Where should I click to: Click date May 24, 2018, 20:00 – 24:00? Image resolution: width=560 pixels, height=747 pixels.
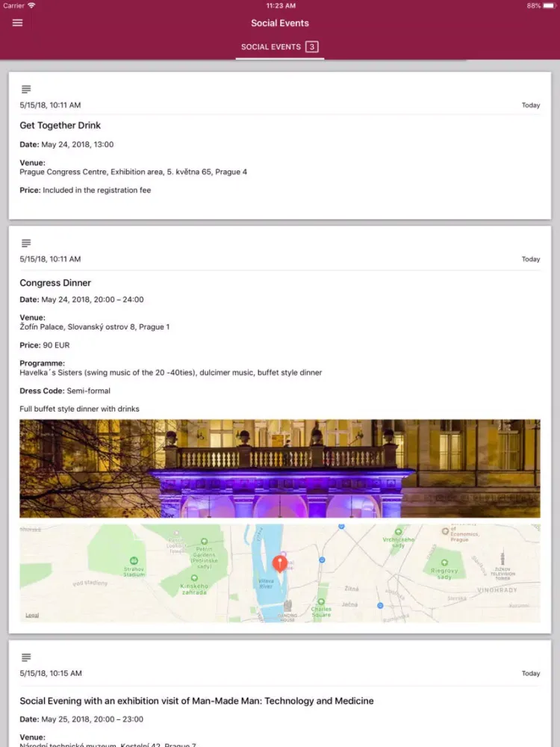(x=81, y=300)
